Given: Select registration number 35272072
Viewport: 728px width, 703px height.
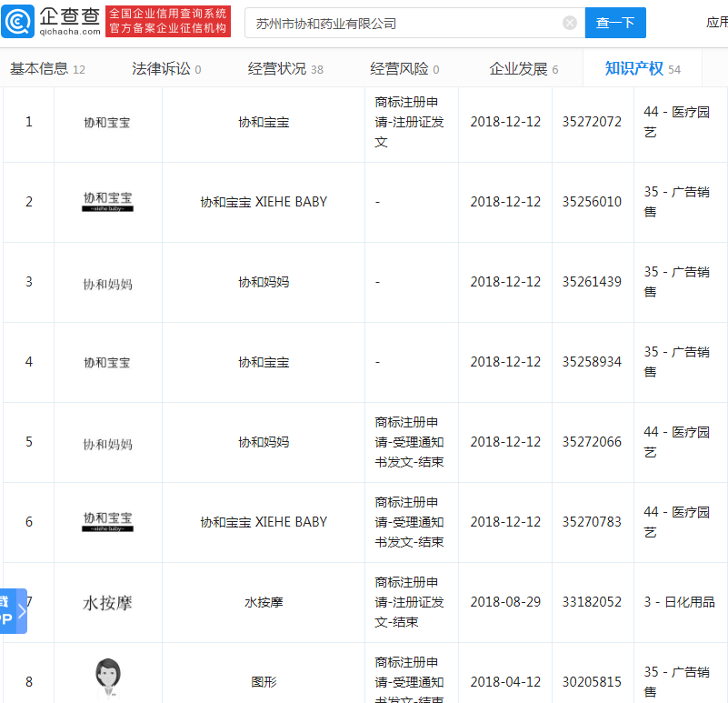Looking at the screenshot, I should (592, 122).
